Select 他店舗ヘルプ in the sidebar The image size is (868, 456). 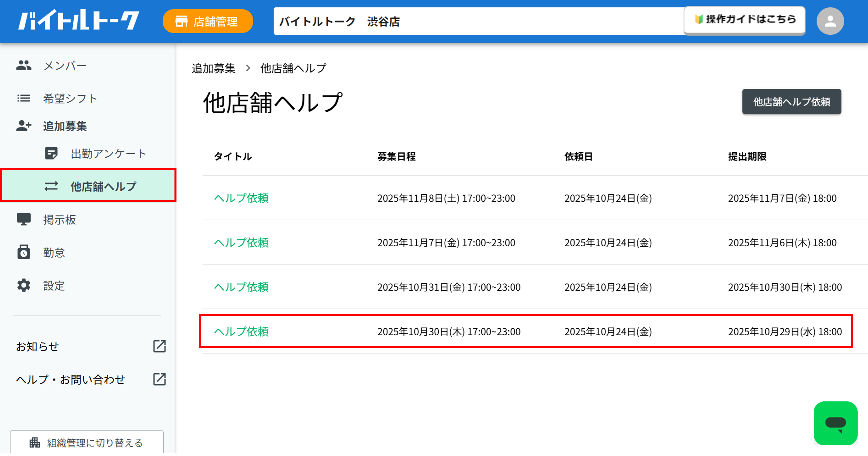(x=88, y=186)
